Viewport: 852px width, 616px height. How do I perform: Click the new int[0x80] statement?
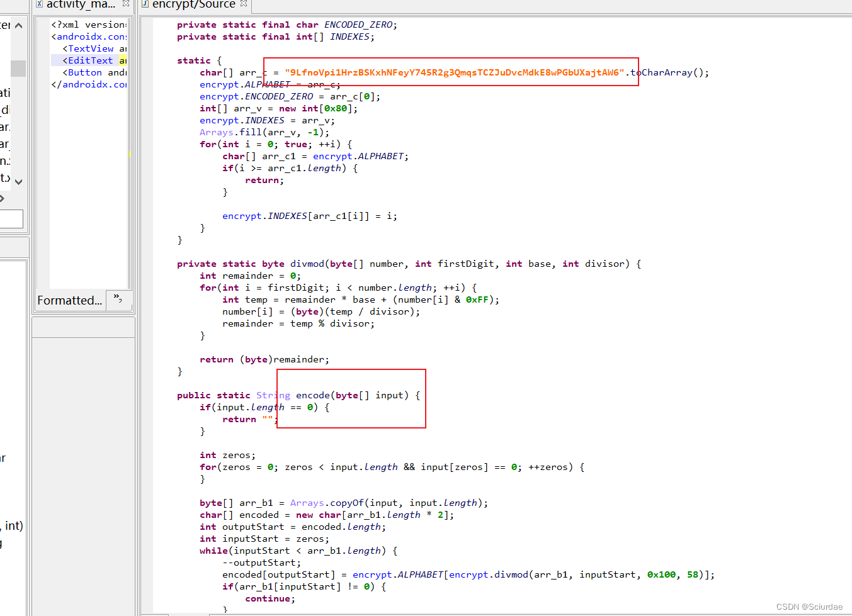click(278, 108)
